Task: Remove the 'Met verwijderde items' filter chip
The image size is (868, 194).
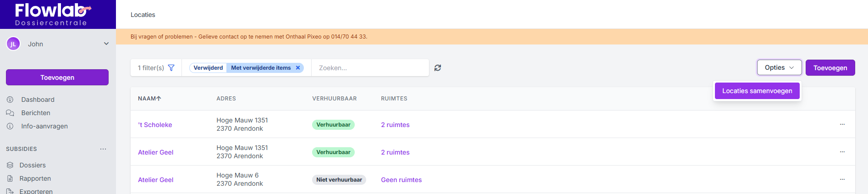Action: (298, 68)
